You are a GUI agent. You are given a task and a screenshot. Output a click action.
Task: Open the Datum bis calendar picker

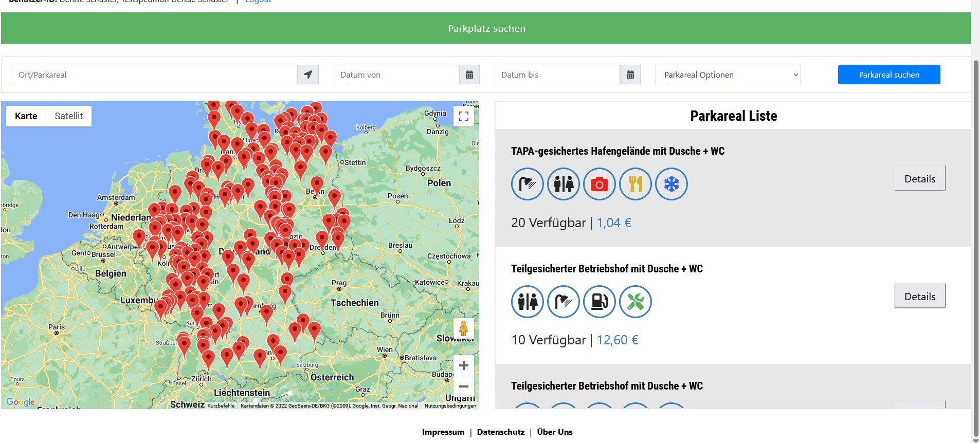[630, 75]
